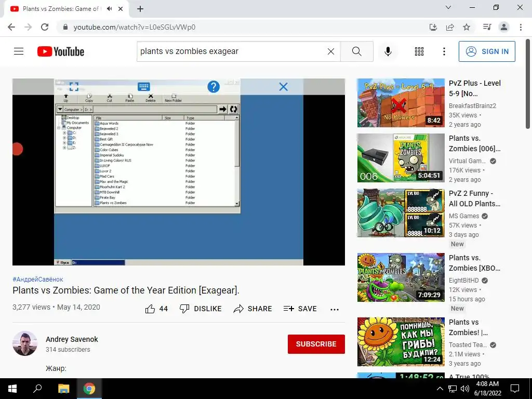Go back in browser history
The width and height of the screenshot is (532, 399).
11,27
